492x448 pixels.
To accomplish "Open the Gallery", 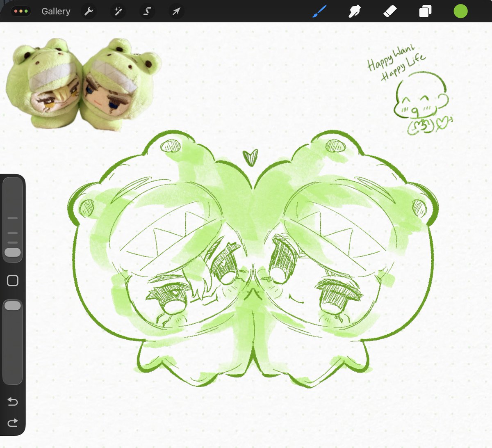I will click(x=56, y=11).
